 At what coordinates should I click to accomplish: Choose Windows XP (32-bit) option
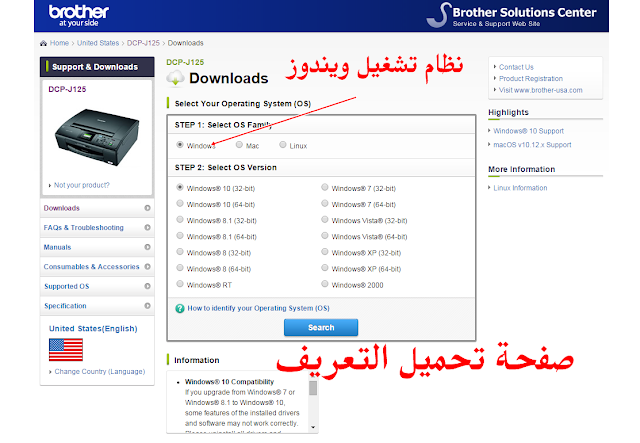coord(324,252)
